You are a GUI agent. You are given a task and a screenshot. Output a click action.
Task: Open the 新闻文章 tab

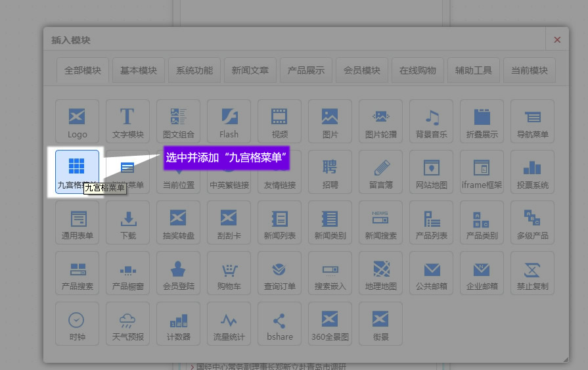point(250,70)
